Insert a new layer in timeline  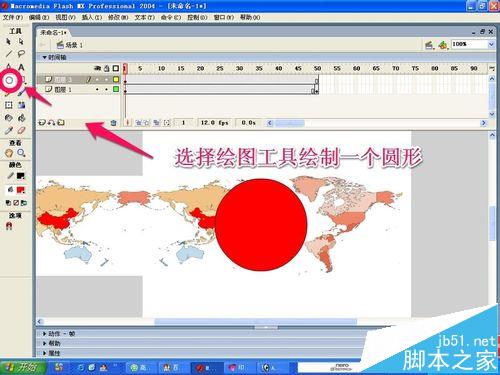click(42, 123)
